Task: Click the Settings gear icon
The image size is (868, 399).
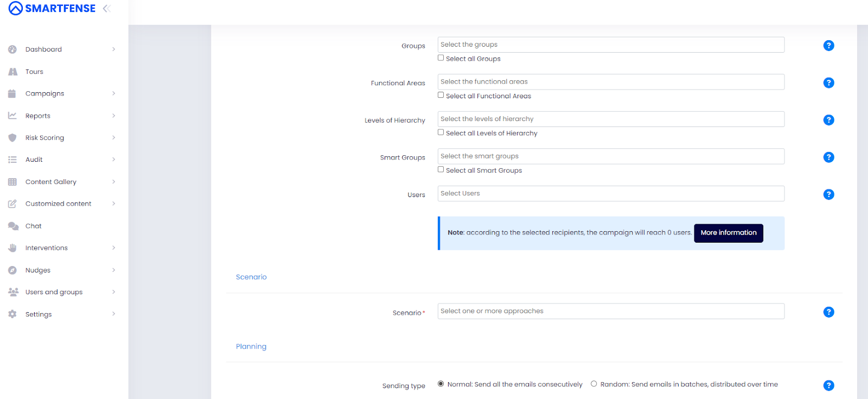Action: click(12, 314)
